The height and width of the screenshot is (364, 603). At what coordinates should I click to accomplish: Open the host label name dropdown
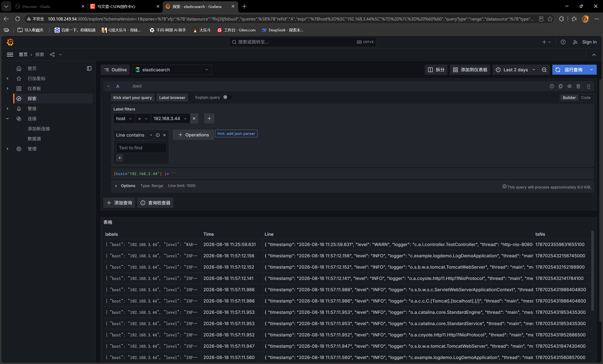click(124, 119)
